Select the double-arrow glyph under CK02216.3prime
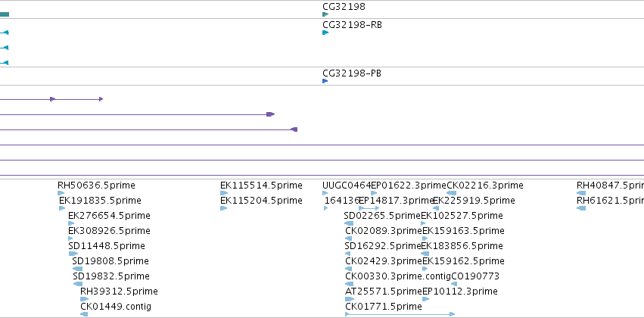This screenshot has width=644, height=318. coord(451,193)
